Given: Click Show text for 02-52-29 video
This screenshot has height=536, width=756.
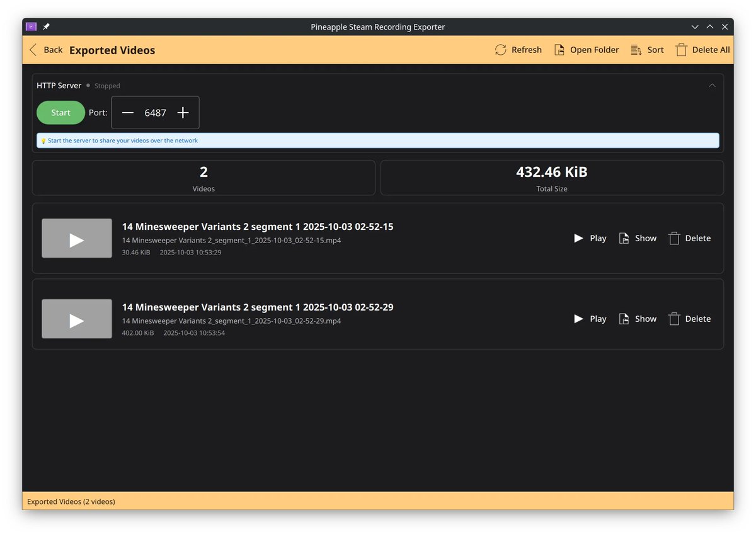Looking at the screenshot, I should tap(646, 319).
